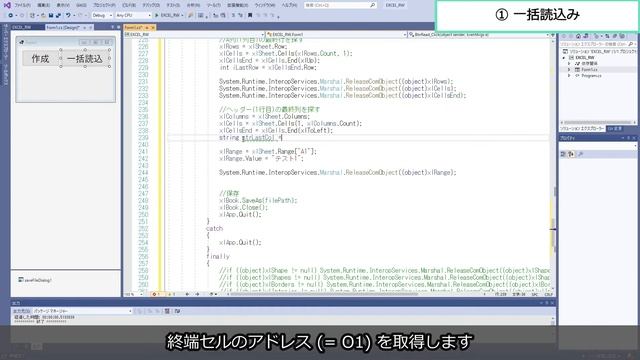Click the warning count indicator in editor status
Screen dimensions: 640x360
point(171,294)
